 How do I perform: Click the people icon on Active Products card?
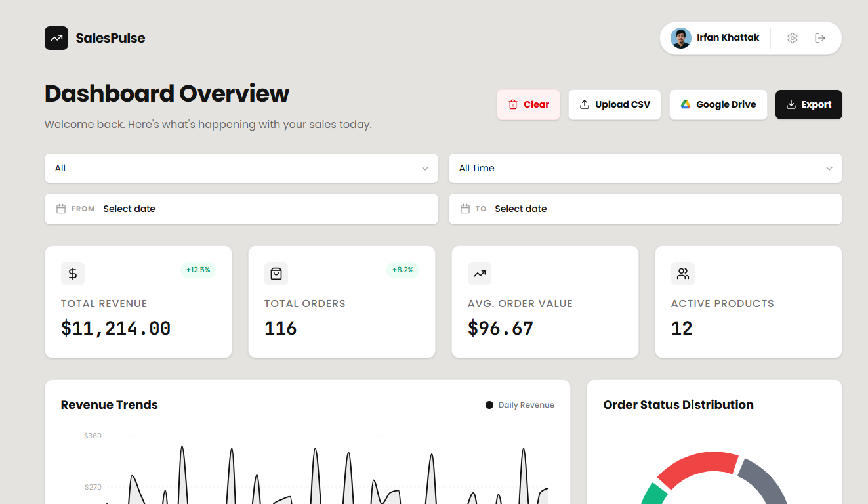coord(683,274)
